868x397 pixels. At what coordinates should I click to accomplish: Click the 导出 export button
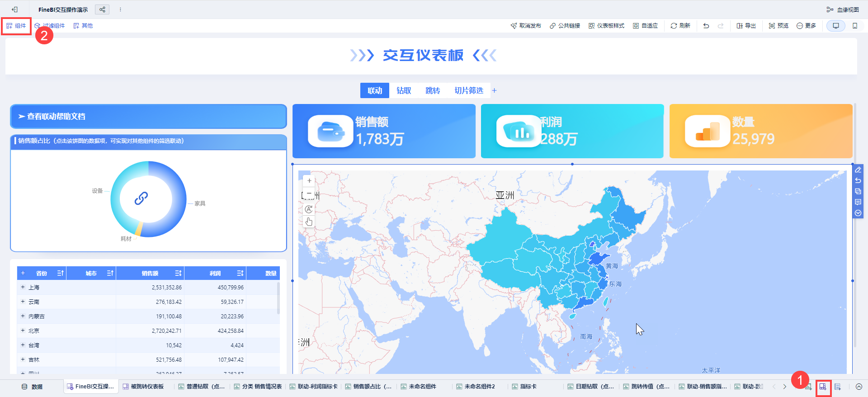pyautogui.click(x=746, y=26)
